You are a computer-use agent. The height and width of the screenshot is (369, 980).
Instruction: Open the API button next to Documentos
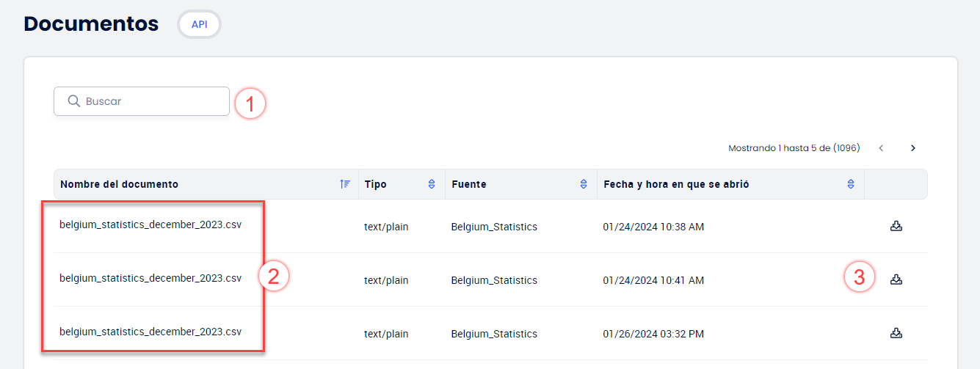(x=200, y=24)
